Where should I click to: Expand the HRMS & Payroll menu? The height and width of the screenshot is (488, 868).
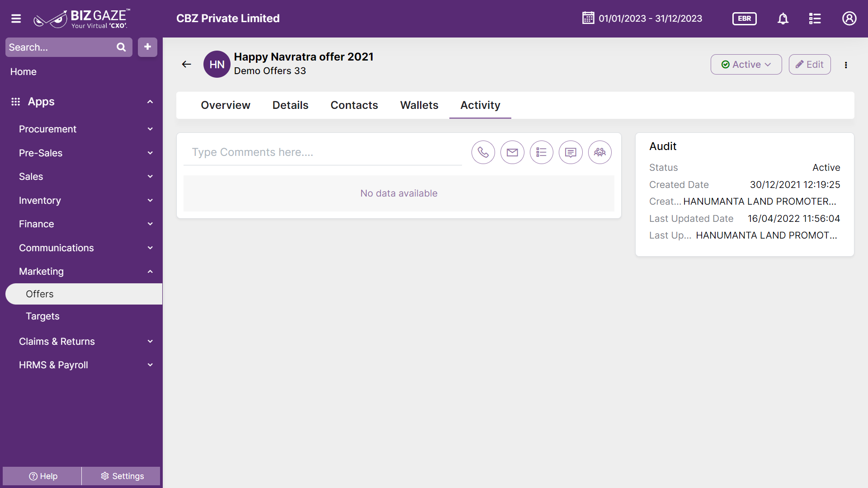point(150,365)
